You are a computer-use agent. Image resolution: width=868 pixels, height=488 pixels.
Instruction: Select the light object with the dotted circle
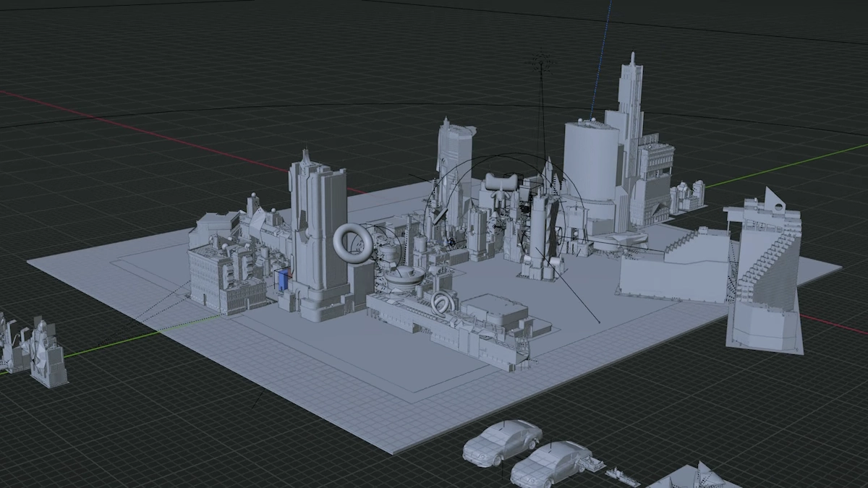542,63
